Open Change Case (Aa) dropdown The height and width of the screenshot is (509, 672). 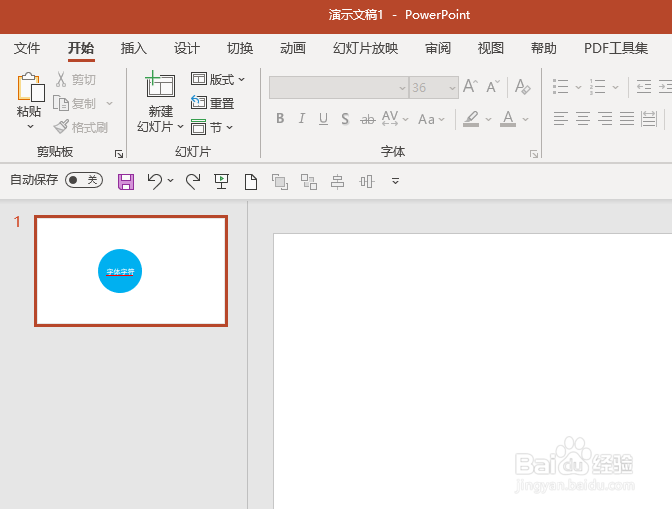pyautogui.click(x=431, y=119)
